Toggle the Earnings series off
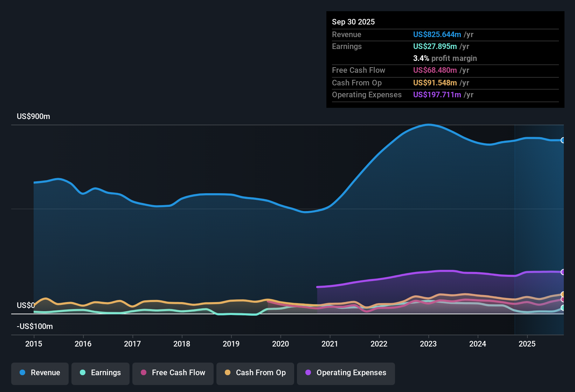 (101, 373)
